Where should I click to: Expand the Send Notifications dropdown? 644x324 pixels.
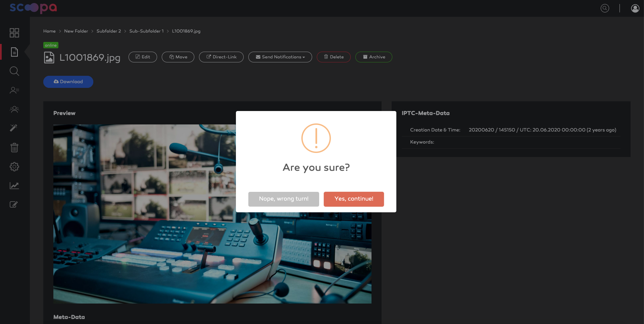coord(280,57)
